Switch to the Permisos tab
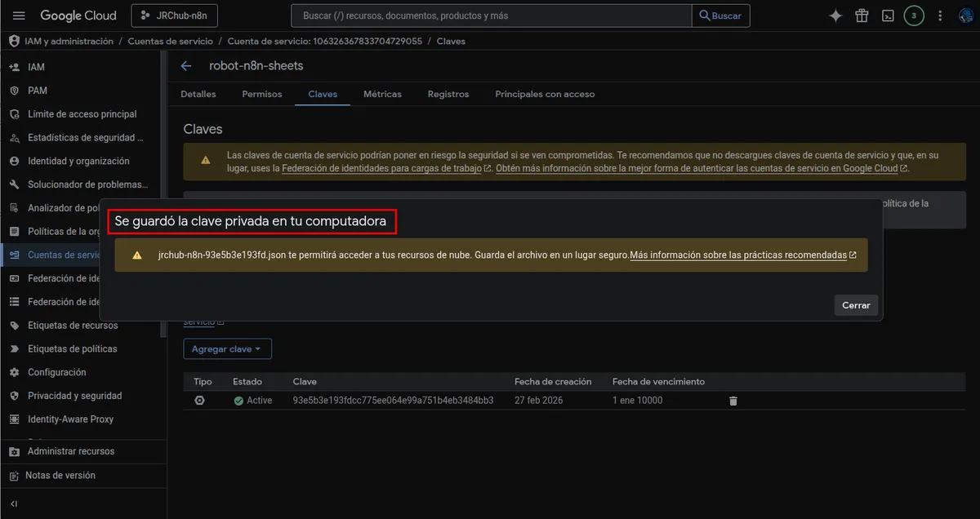Screen dimensions: 980x519 262,94
